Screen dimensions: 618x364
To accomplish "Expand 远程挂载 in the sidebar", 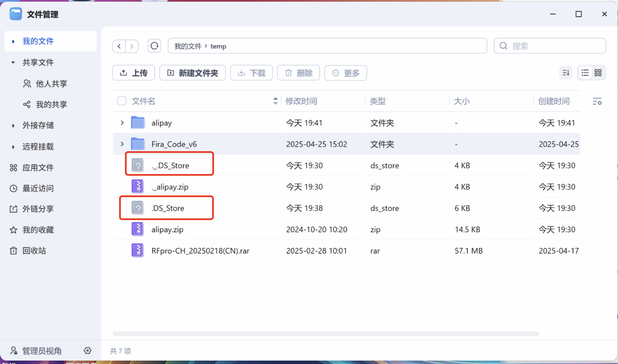I will point(13,147).
